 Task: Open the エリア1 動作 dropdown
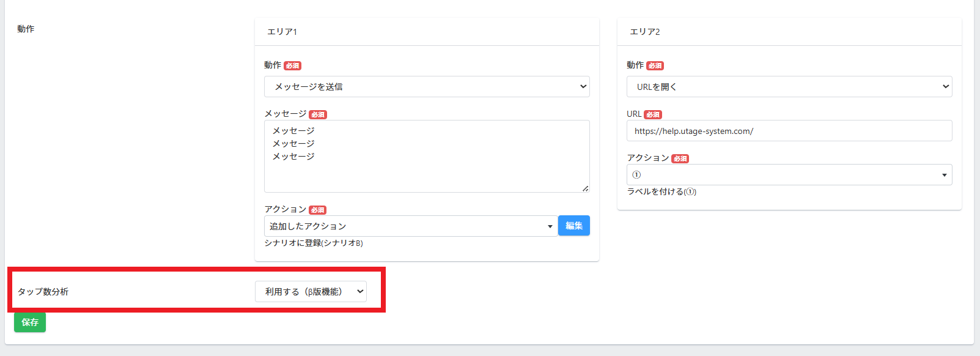coord(427,86)
